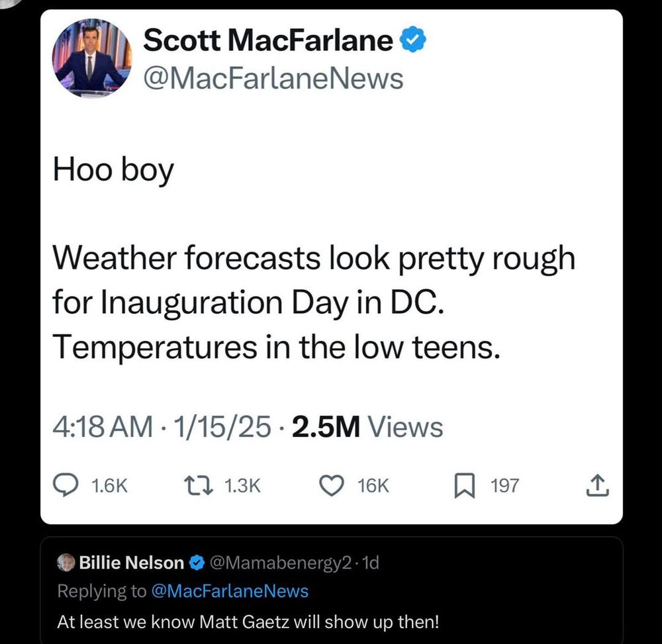Open Scott MacFarlane's display name

(x=265, y=40)
